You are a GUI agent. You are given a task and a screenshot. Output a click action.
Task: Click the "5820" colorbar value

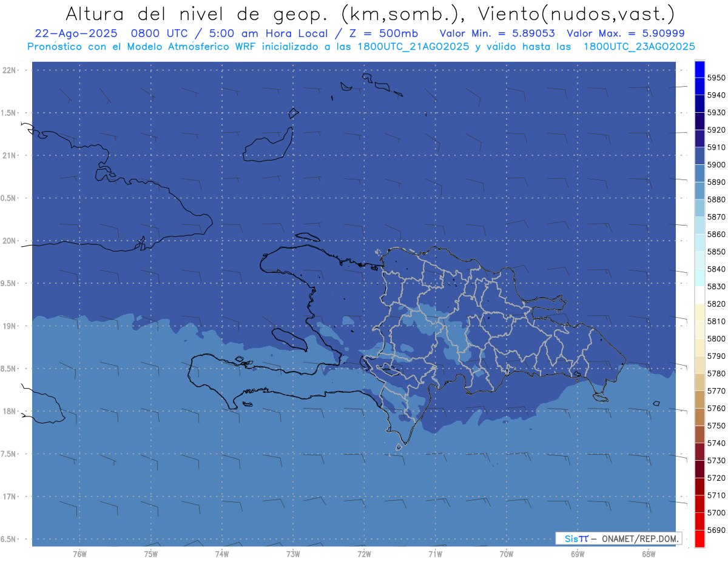click(x=716, y=304)
